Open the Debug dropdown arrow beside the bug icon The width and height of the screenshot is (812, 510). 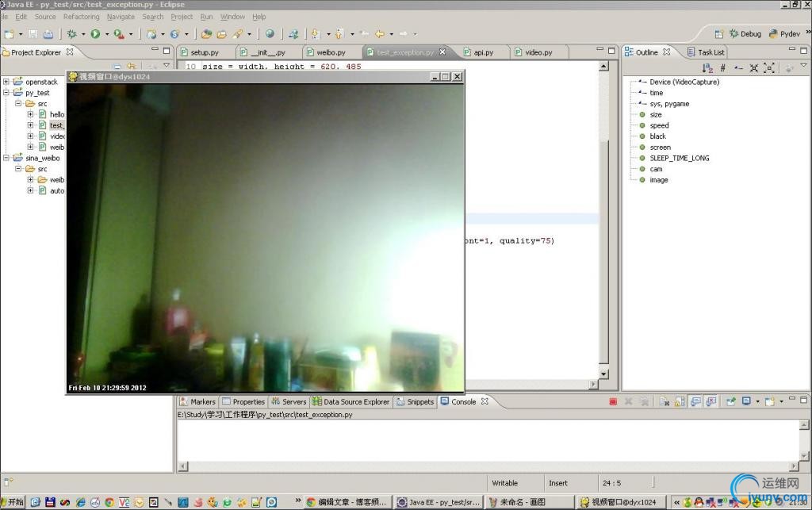point(82,34)
